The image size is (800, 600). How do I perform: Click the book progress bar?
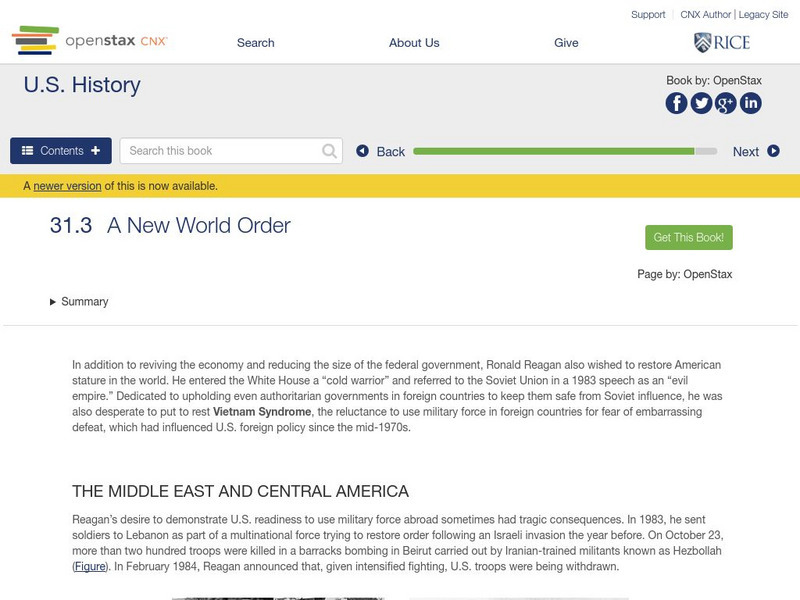coord(565,151)
